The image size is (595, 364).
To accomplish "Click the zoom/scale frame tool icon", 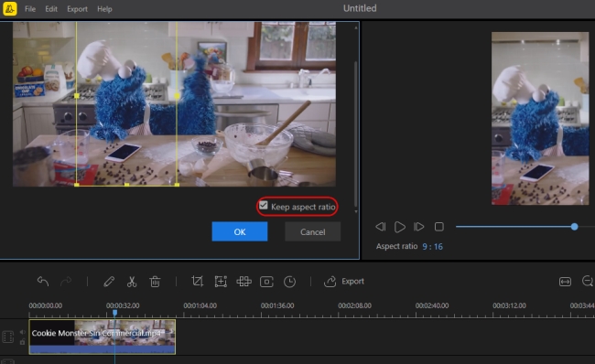I will [x=221, y=282].
